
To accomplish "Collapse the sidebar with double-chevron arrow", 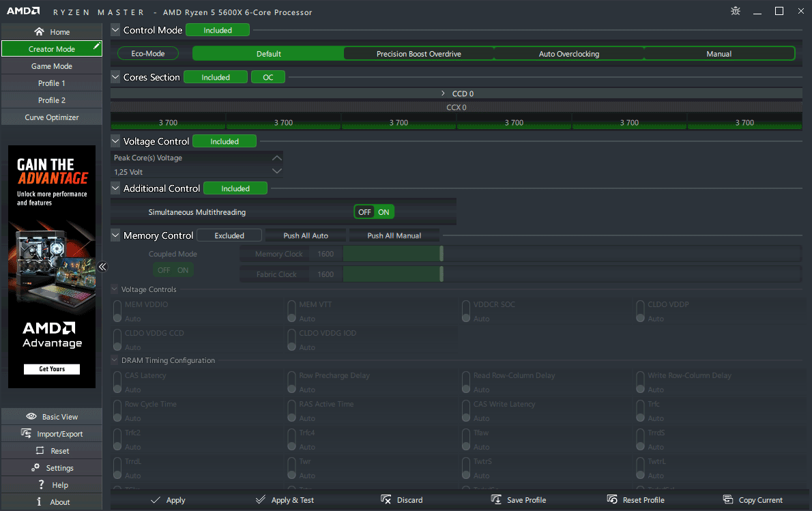I will coord(102,267).
